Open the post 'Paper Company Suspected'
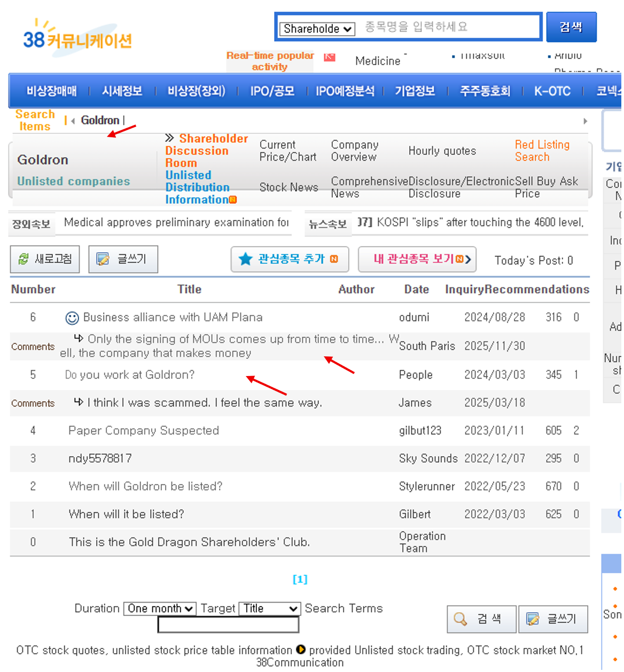Viewport: 624px width, 672px height. [x=143, y=431]
